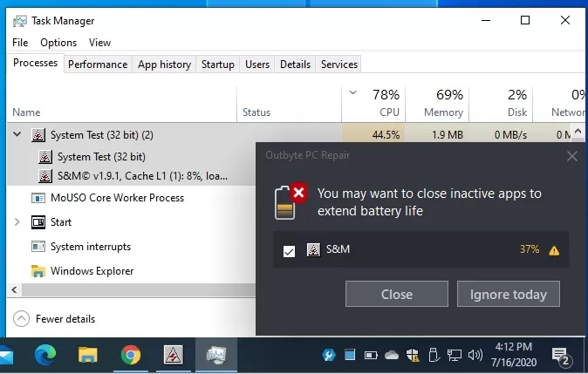The width and height of the screenshot is (588, 374).
Task: Click the yellow warning triangle beside 37%
Action: point(554,250)
